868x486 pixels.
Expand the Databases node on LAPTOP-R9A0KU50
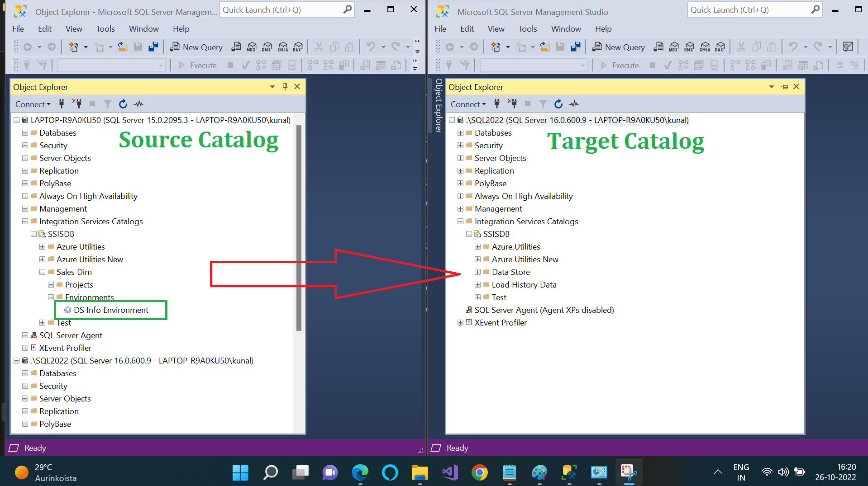(25, 133)
